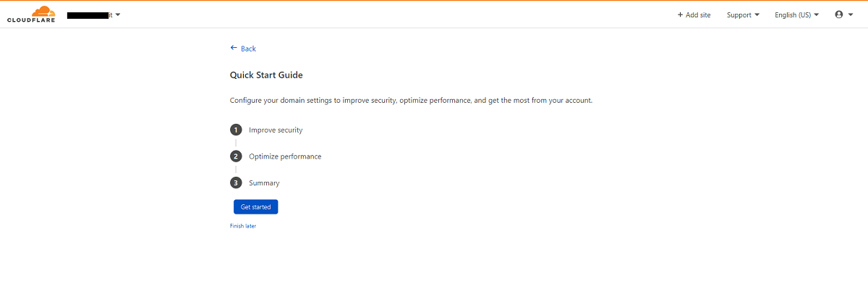This screenshot has width=868, height=289.
Task: Open the English (US) language dropdown
Action: point(796,14)
